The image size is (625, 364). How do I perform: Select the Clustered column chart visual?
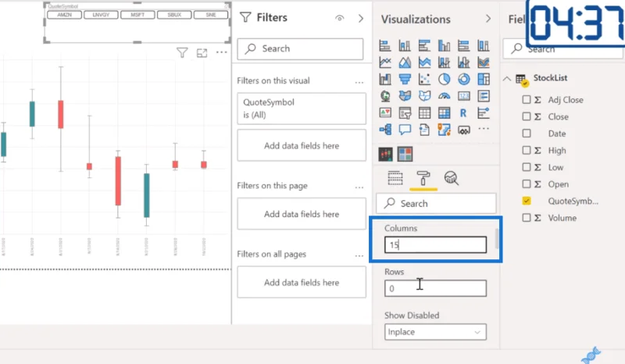(444, 46)
